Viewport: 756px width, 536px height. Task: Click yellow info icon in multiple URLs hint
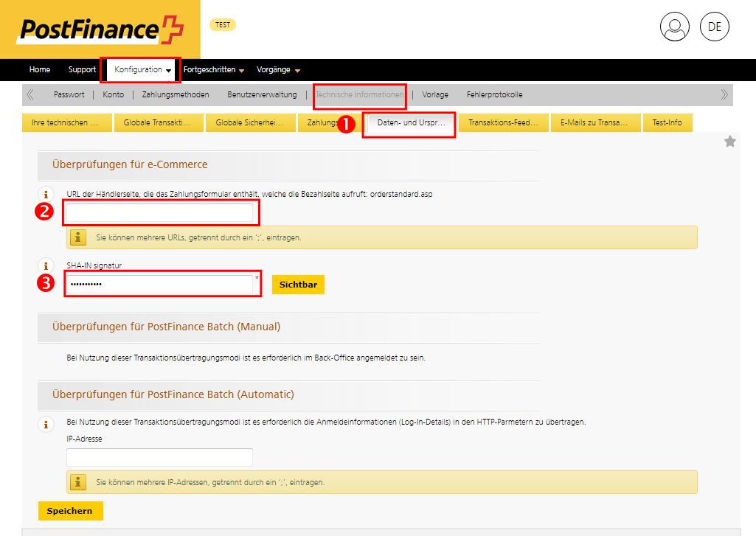point(78,237)
